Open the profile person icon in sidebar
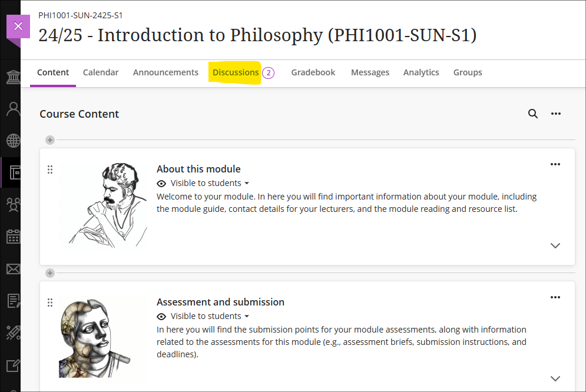Viewport: 586px width, 392px height. coord(14,109)
